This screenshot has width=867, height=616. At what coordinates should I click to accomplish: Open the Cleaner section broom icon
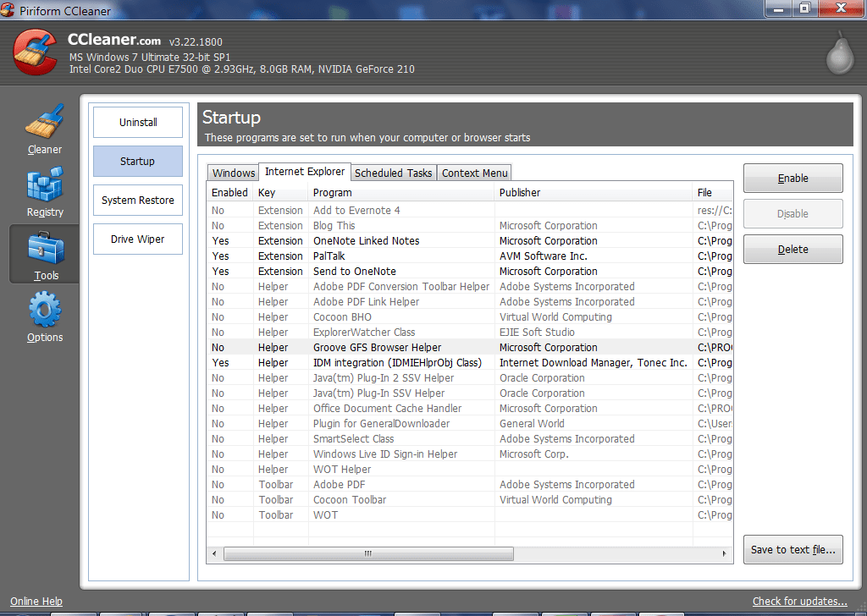coord(45,123)
